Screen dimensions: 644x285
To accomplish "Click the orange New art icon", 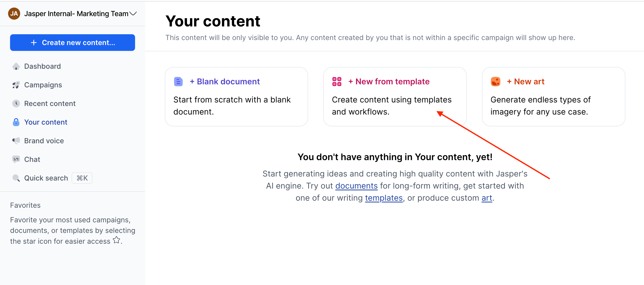I will tap(496, 82).
